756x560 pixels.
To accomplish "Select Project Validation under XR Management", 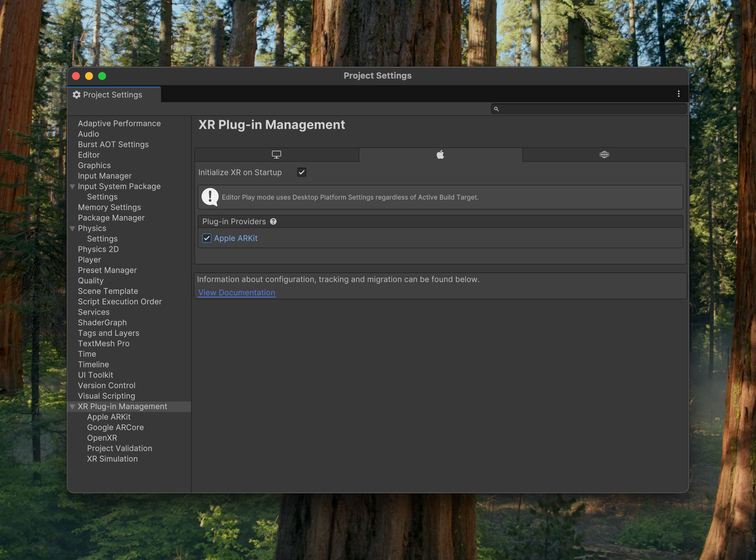I will [119, 448].
